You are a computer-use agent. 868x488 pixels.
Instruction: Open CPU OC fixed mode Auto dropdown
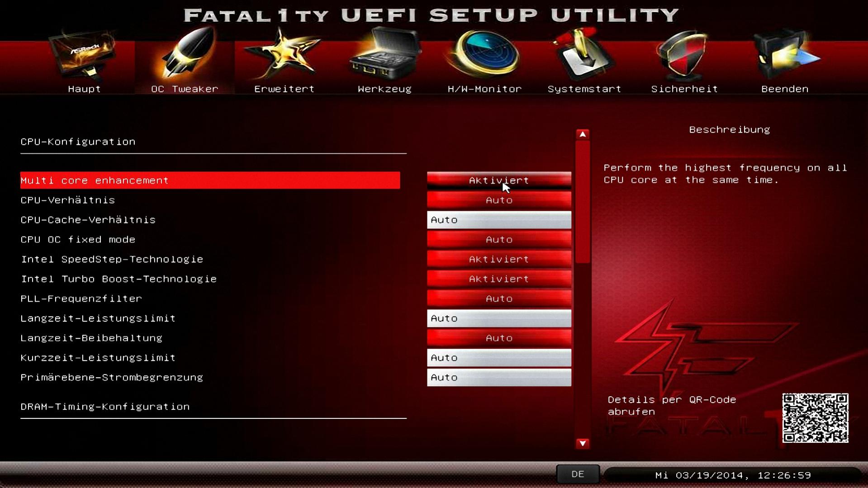(x=499, y=239)
